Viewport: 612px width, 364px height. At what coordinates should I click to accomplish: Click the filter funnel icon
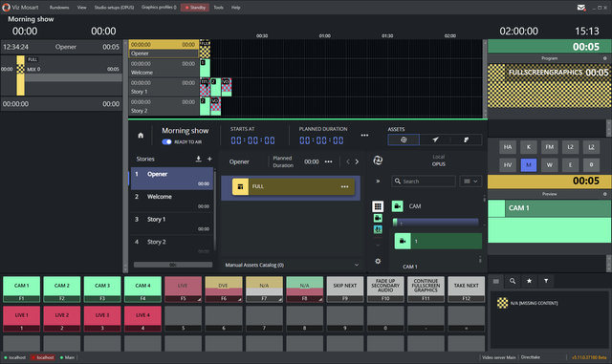pyautogui.click(x=546, y=281)
